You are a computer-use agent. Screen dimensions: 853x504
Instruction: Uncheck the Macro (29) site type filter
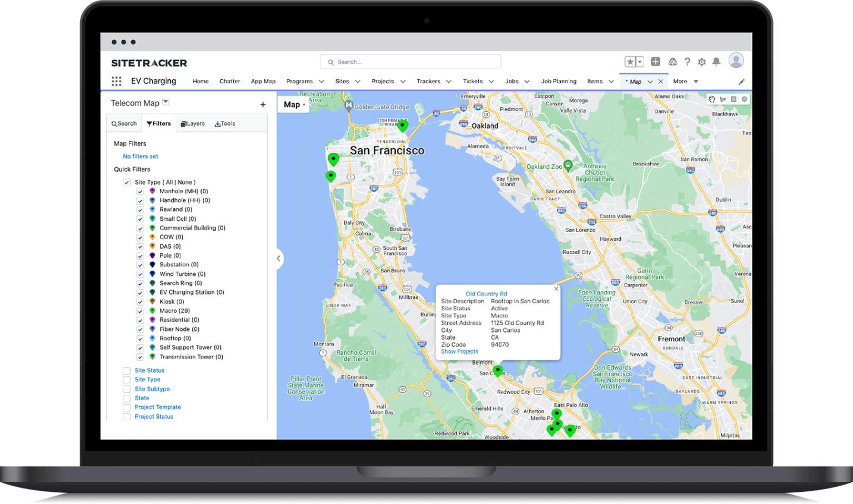[x=140, y=311]
